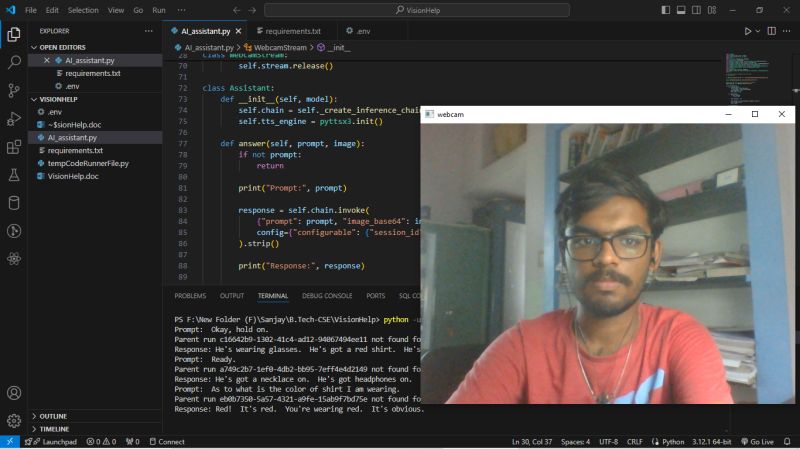Change line ending via CRLF item
This screenshot has height=449, width=800.
(x=635, y=442)
